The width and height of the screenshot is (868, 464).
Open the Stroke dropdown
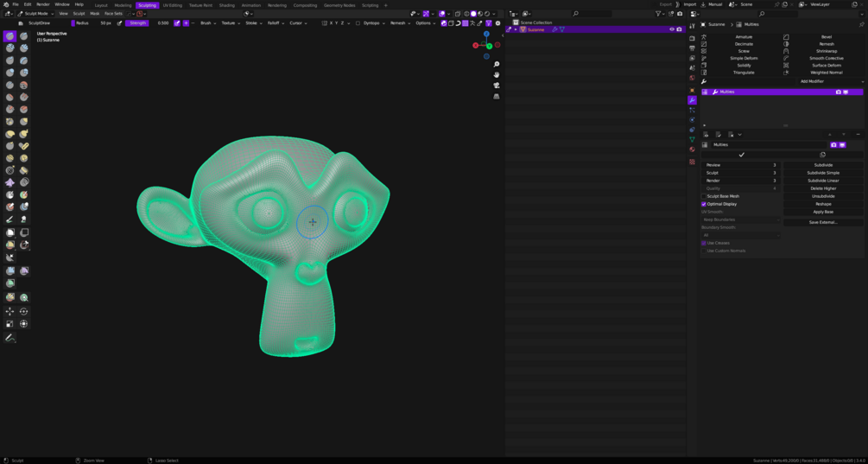point(253,23)
